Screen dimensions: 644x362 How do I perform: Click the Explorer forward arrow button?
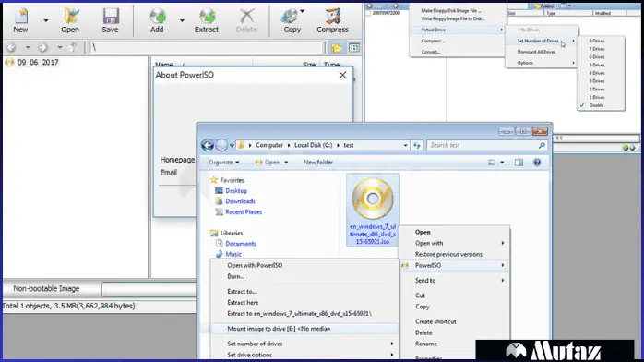(221, 145)
